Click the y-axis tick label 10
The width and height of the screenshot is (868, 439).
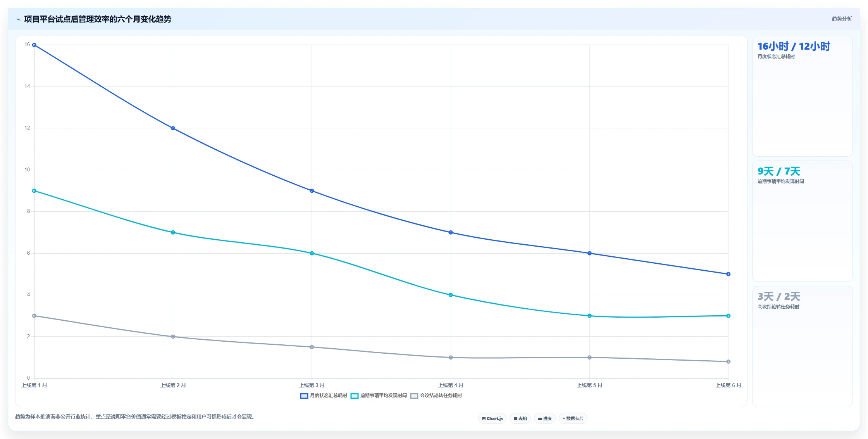(27, 170)
